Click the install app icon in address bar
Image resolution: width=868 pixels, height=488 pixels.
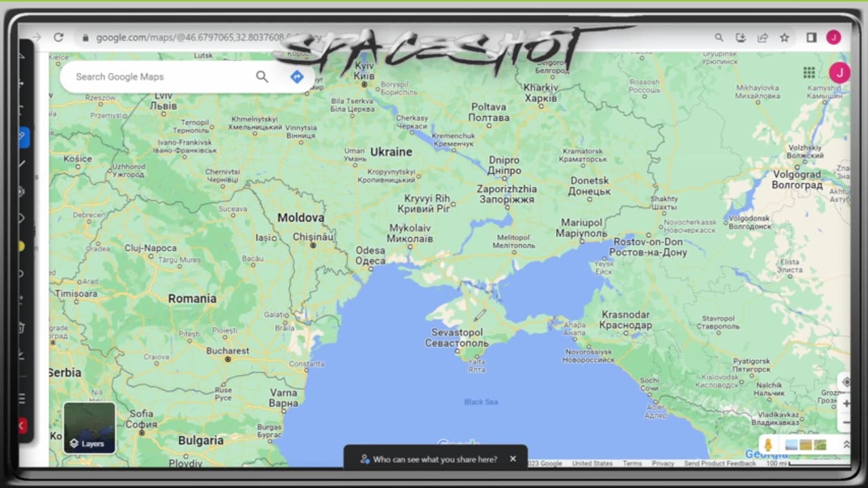[741, 38]
